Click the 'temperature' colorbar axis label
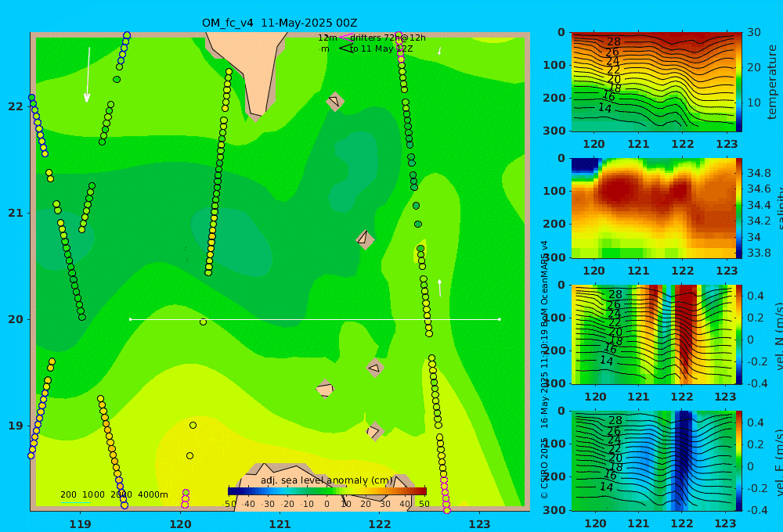 click(772, 82)
